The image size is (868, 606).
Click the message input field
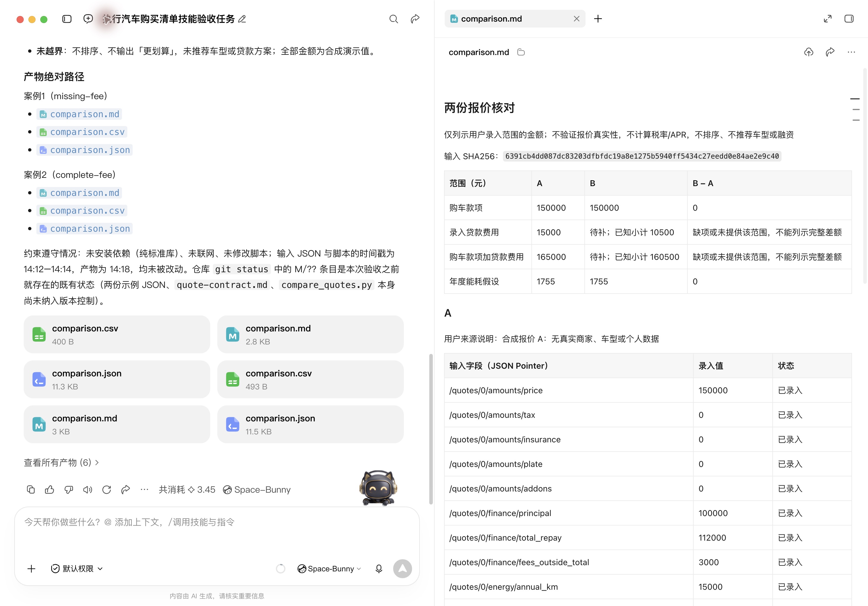217,533
